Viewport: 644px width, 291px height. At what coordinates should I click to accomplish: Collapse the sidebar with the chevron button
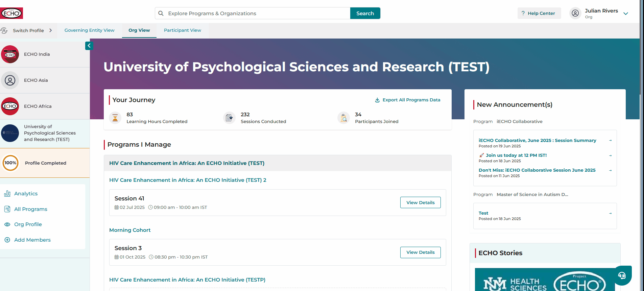point(89,46)
